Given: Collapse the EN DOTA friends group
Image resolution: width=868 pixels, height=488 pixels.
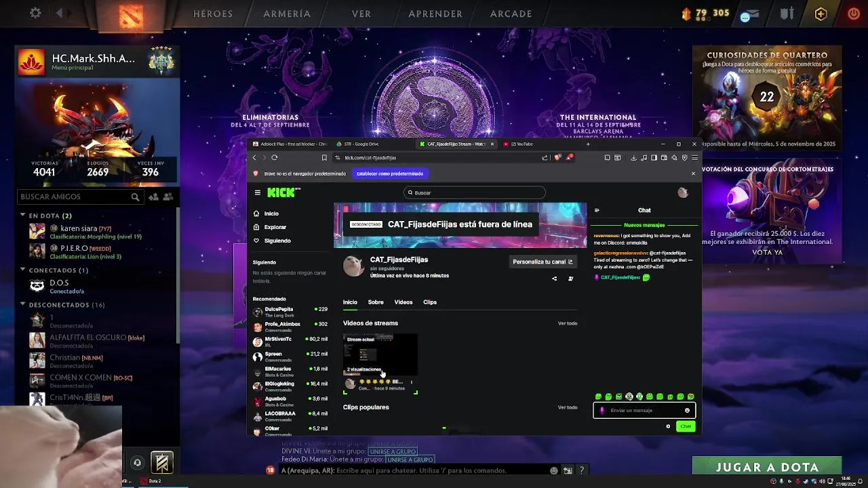Looking at the screenshot, I should tap(23, 216).
